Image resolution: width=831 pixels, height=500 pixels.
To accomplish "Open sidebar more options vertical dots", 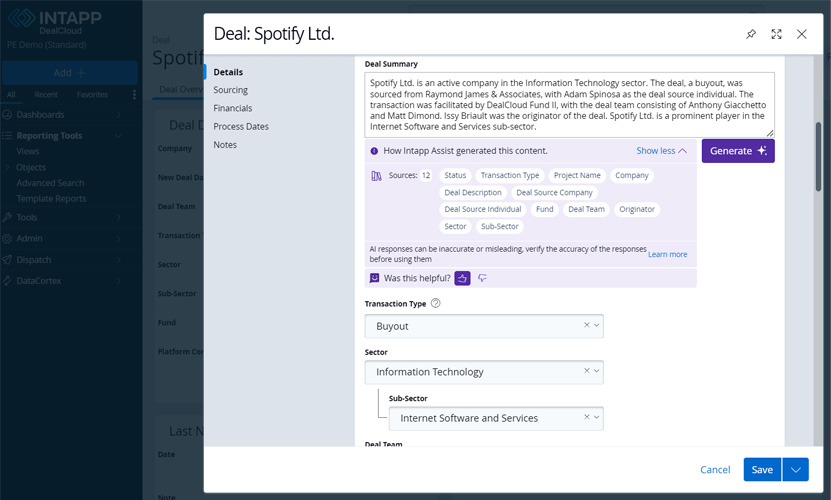I will pyautogui.click(x=134, y=95).
